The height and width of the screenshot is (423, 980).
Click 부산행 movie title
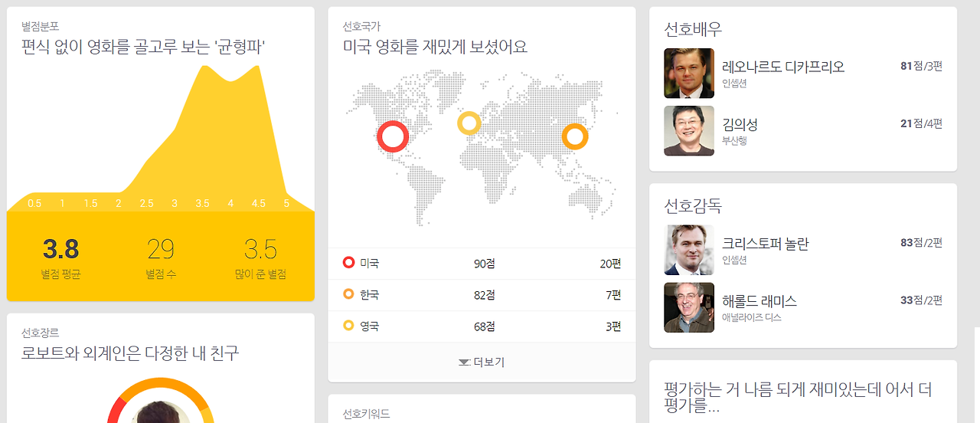point(734,140)
